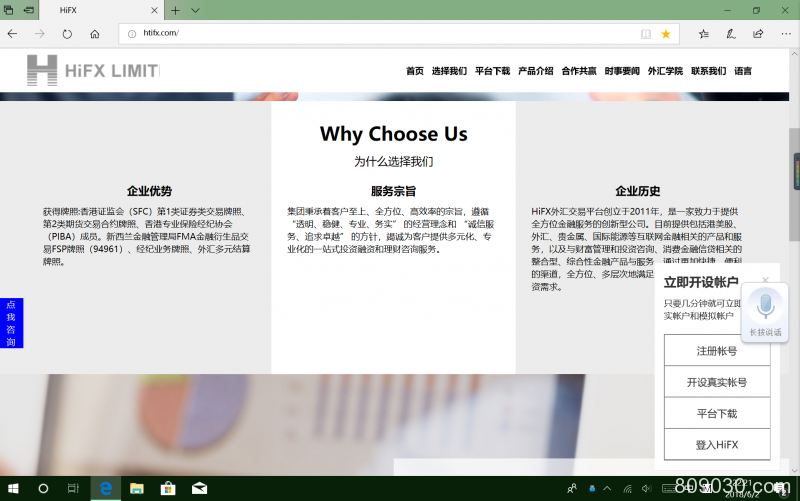Image resolution: width=800 pixels, height=501 pixels.
Task: Open the Mail app from taskbar
Action: (199, 489)
